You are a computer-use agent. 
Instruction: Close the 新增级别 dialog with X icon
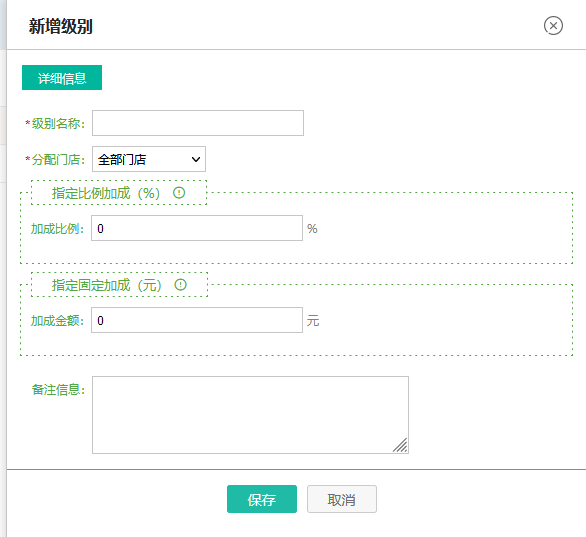[553, 26]
